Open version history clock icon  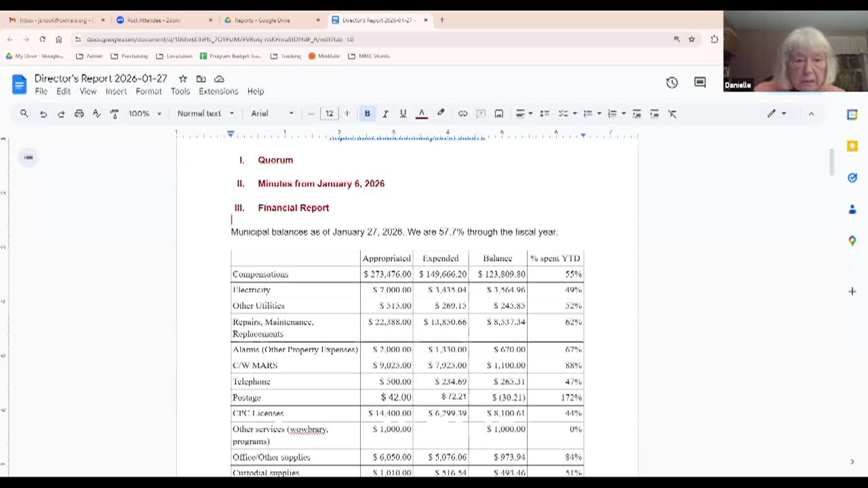(x=671, y=83)
